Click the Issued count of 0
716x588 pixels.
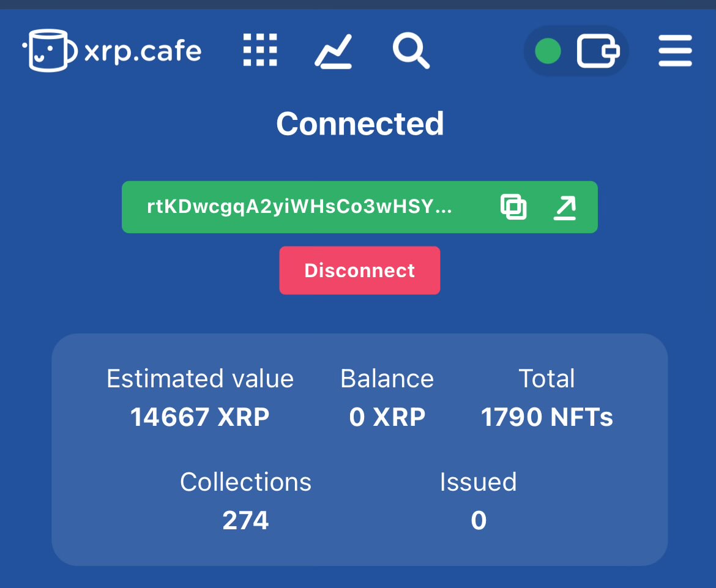tap(479, 521)
